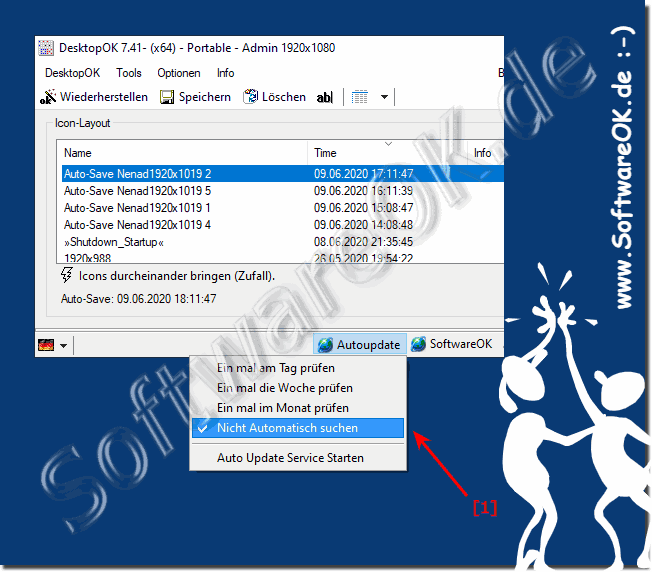
Task: Click the globe icon next to SoftwareOK
Action: [x=419, y=344]
